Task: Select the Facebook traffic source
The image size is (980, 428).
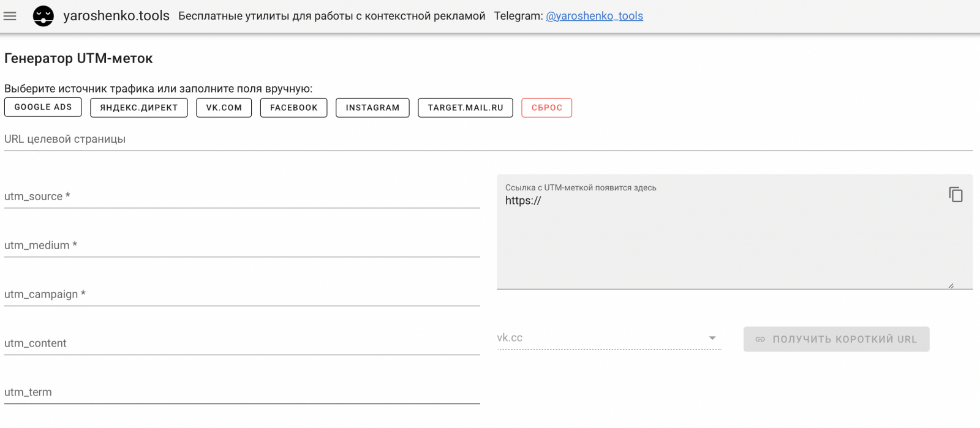Action: click(293, 108)
